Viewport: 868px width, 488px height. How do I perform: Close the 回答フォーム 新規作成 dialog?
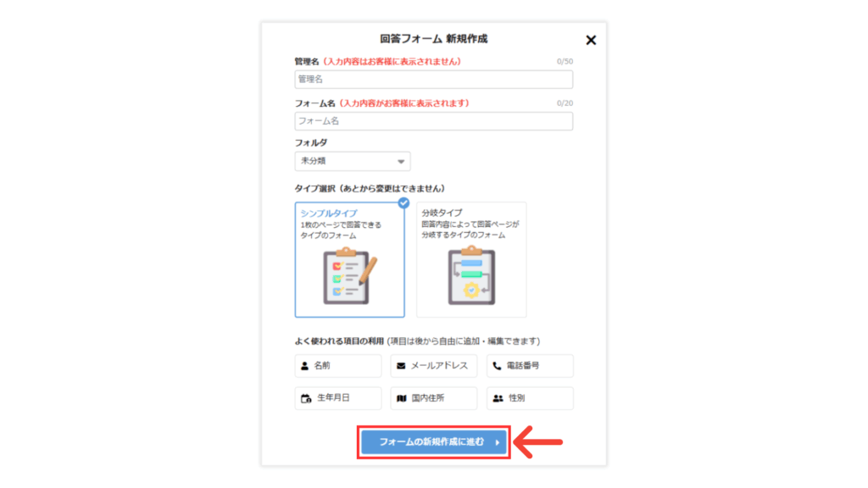591,40
